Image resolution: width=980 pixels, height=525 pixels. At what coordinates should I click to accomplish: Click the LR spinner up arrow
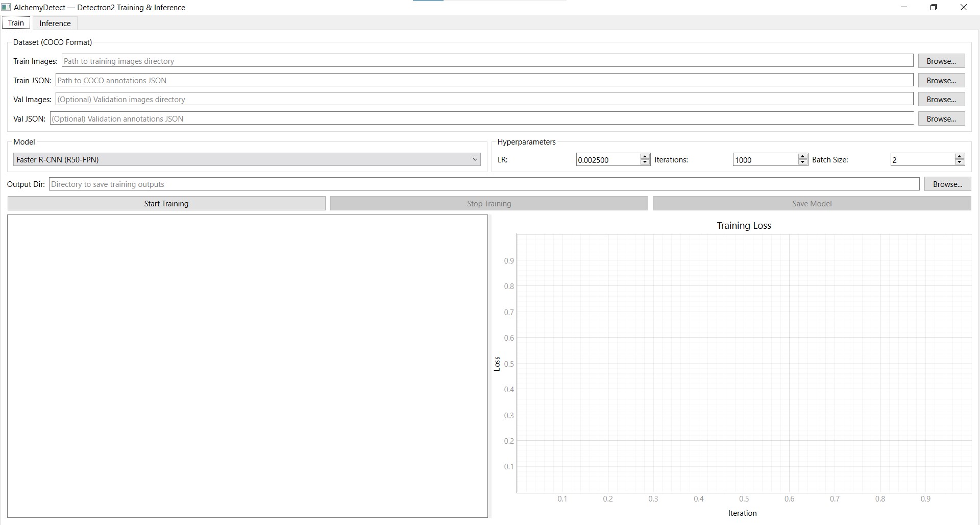coord(644,156)
